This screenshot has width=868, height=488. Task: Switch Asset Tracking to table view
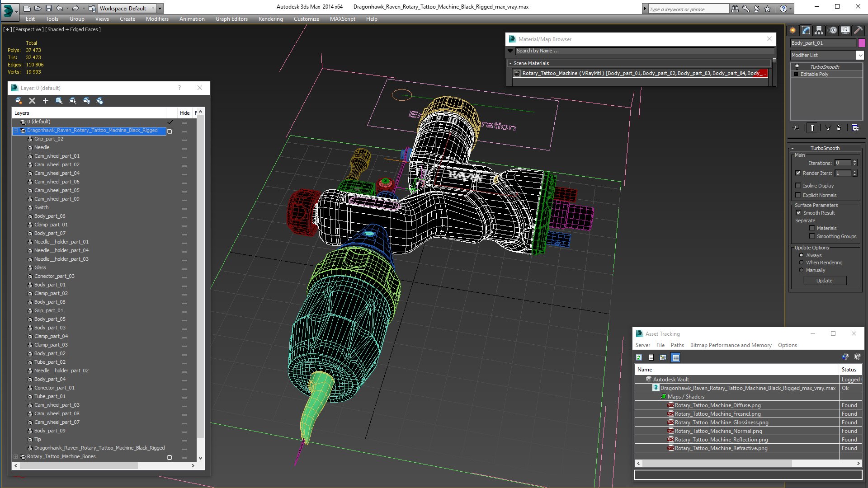point(675,357)
